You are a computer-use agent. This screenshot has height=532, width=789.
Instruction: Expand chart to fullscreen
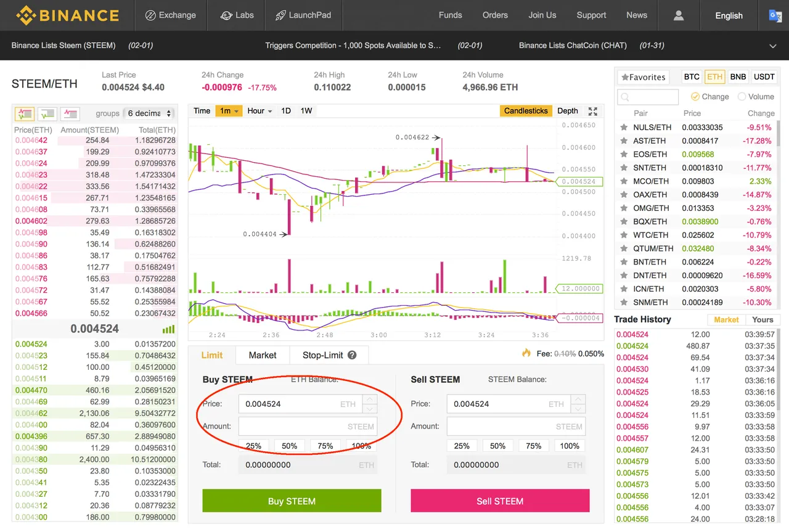tap(593, 111)
